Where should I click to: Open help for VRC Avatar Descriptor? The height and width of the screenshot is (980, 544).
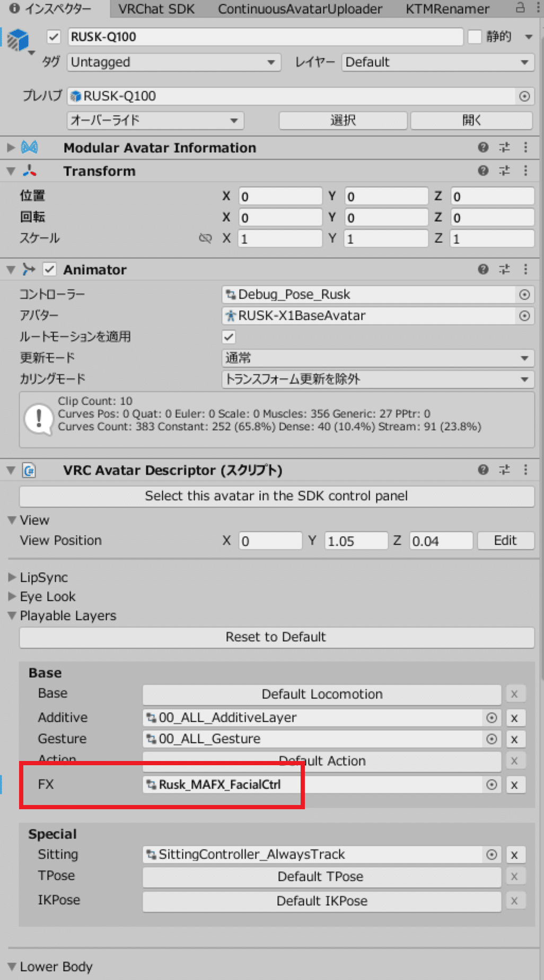[483, 470]
